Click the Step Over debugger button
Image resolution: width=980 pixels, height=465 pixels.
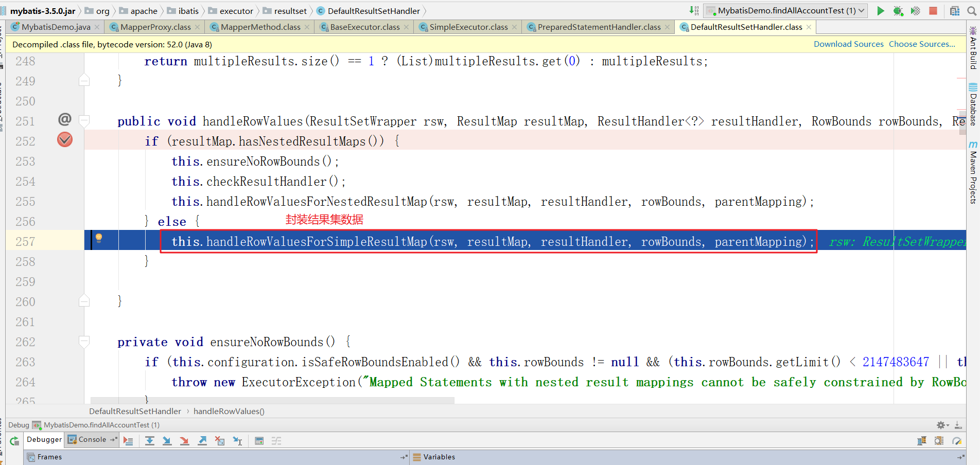(150, 441)
